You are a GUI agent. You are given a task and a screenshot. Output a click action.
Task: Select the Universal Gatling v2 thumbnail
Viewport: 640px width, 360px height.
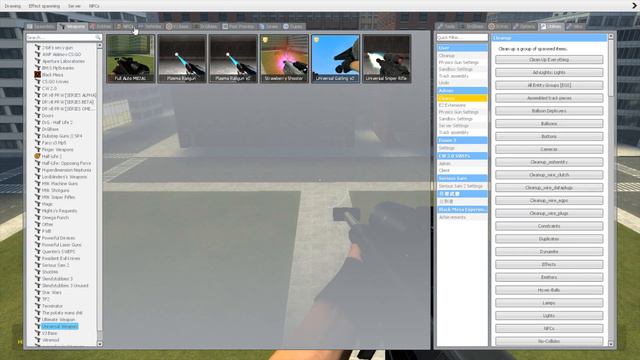(336, 59)
